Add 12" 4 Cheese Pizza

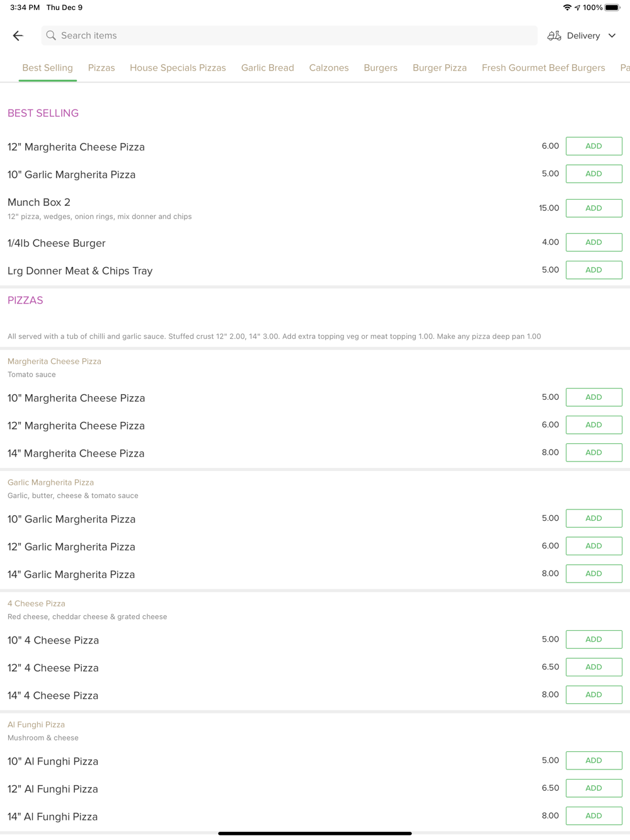coord(594,667)
